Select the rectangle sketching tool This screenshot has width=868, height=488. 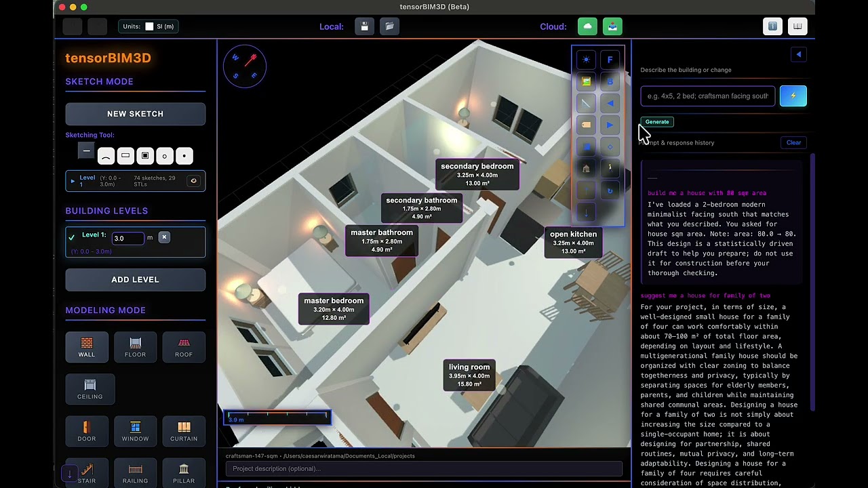[x=125, y=156]
